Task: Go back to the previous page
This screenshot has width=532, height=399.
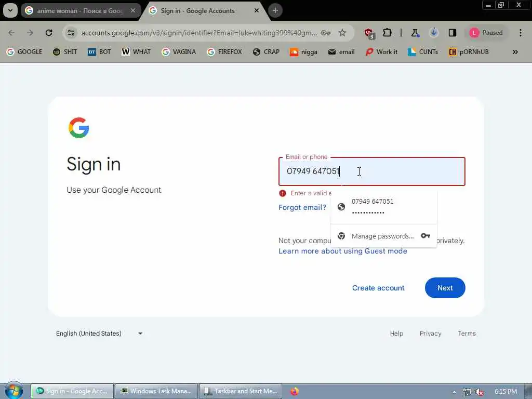Action: click(x=11, y=33)
